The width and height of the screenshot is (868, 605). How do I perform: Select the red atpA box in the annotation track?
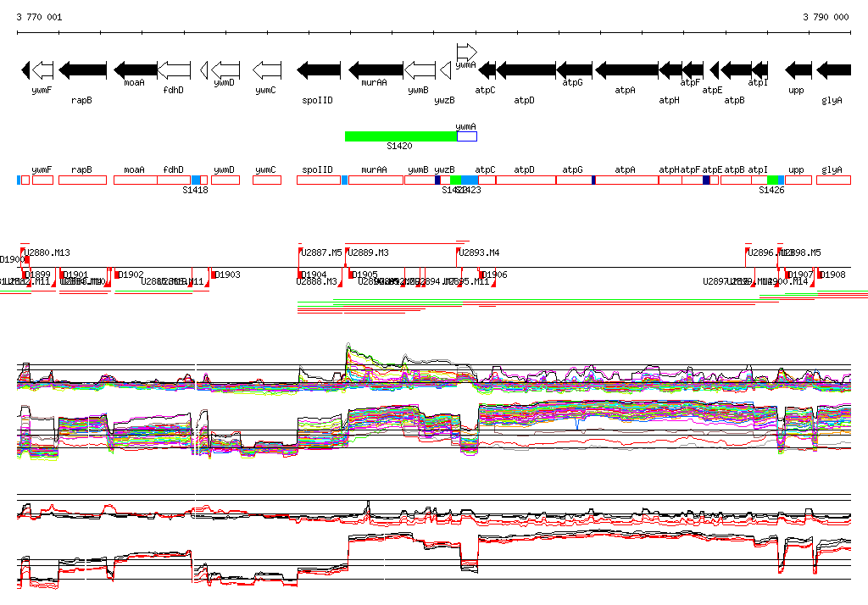(x=626, y=180)
